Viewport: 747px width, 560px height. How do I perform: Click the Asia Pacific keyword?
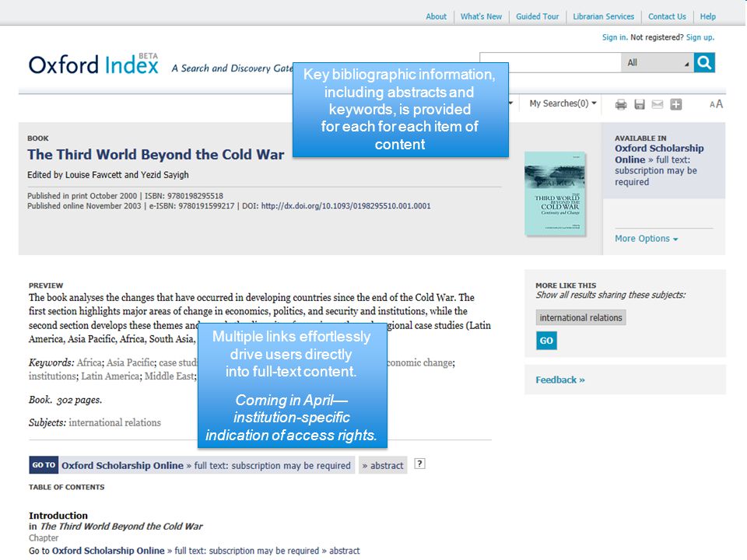pyautogui.click(x=130, y=362)
